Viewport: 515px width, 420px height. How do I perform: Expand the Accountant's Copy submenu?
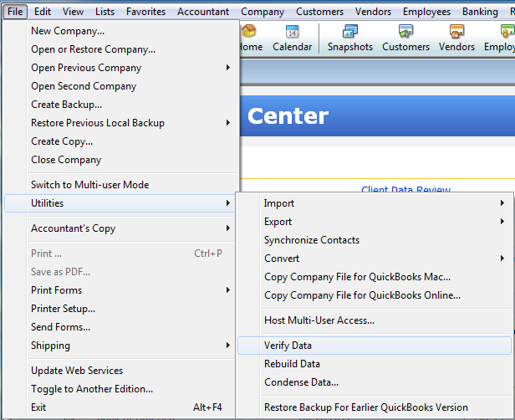tap(73, 228)
